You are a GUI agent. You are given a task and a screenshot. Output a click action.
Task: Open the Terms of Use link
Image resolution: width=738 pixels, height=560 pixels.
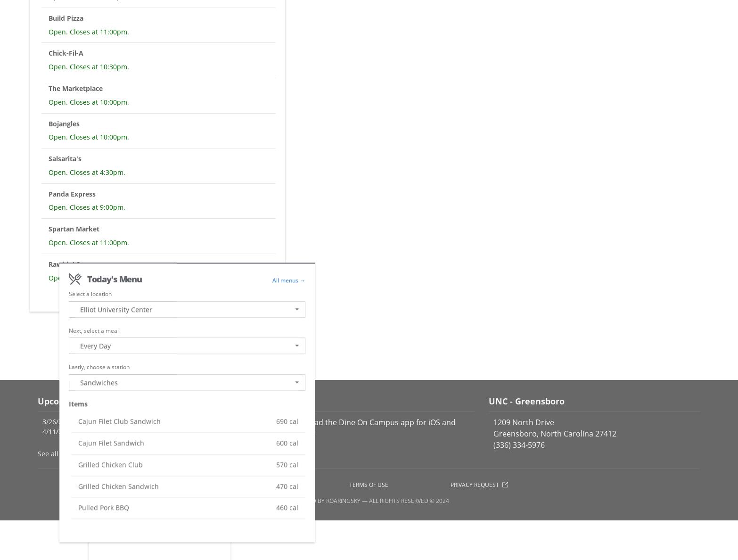[x=368, y=485]
